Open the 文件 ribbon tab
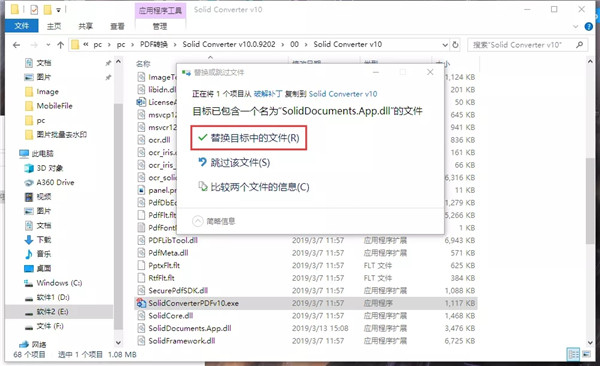600x366 pixels. tap(21, 26)
